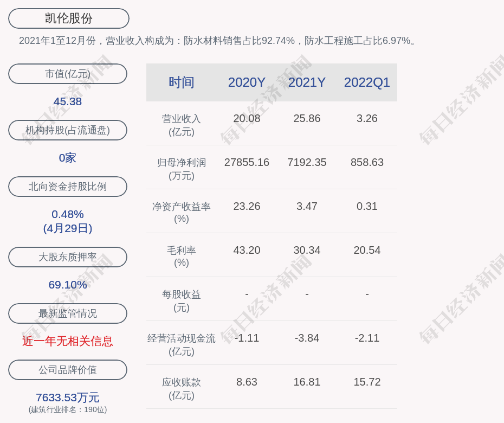Select 2022Q1 revenue 3.26
Screen dimensions: 504x423
click(367, 118)
